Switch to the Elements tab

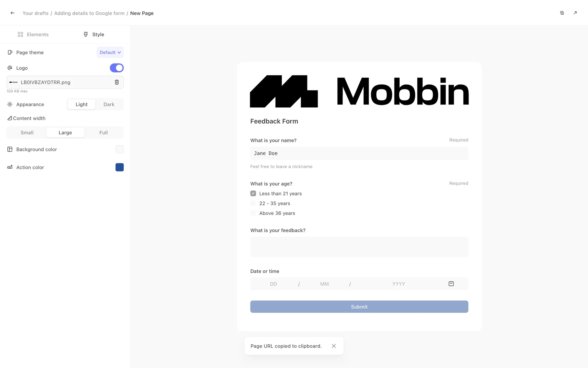33,34
